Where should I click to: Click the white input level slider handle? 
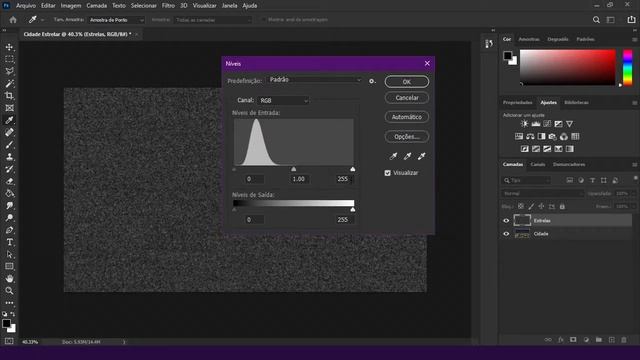pyautogui.click(x=353, y=169)
